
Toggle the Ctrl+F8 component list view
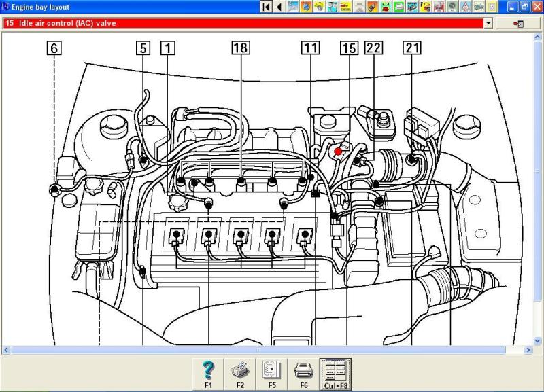(335, 373)
